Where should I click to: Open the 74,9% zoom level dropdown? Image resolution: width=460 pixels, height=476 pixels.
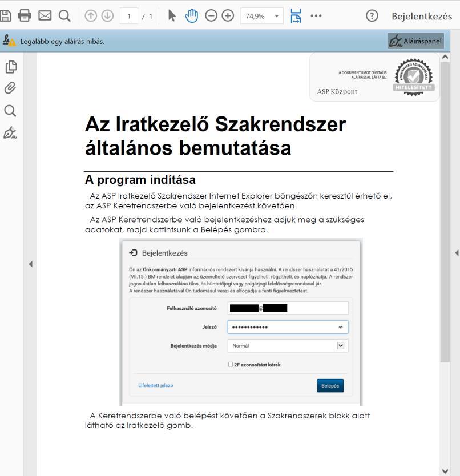[262, 16]
